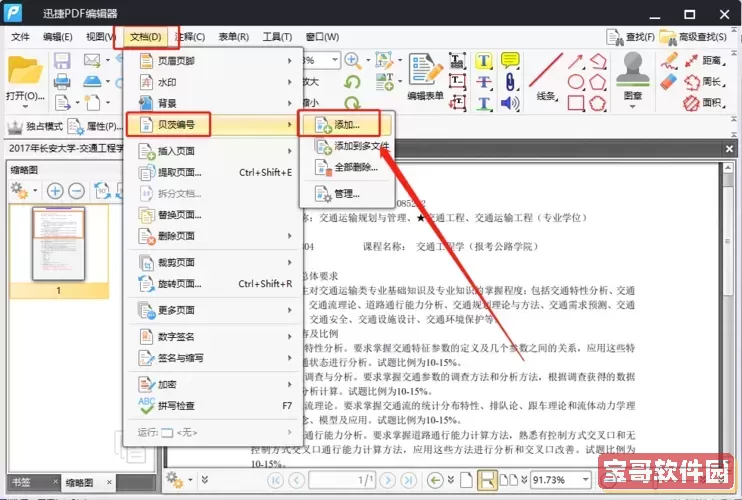Click the highlighted T text tool
The image size is (742, 500).
click(484, 61)
